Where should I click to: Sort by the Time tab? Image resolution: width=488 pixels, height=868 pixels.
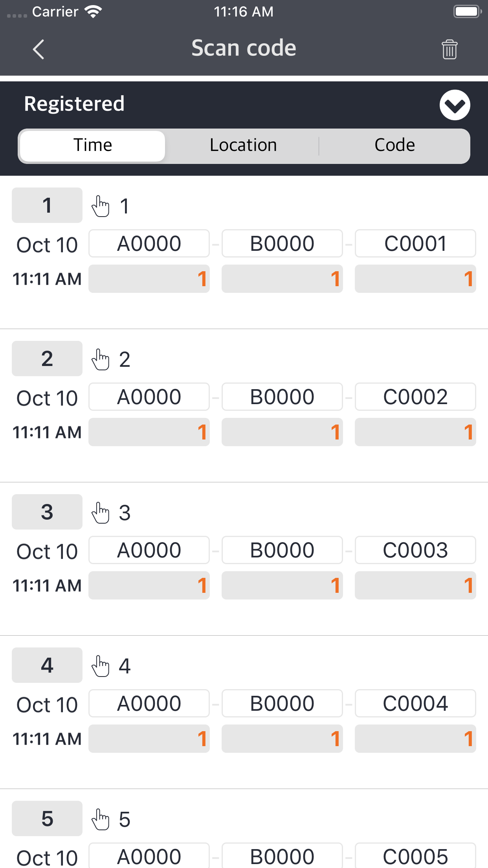point(93,145)
